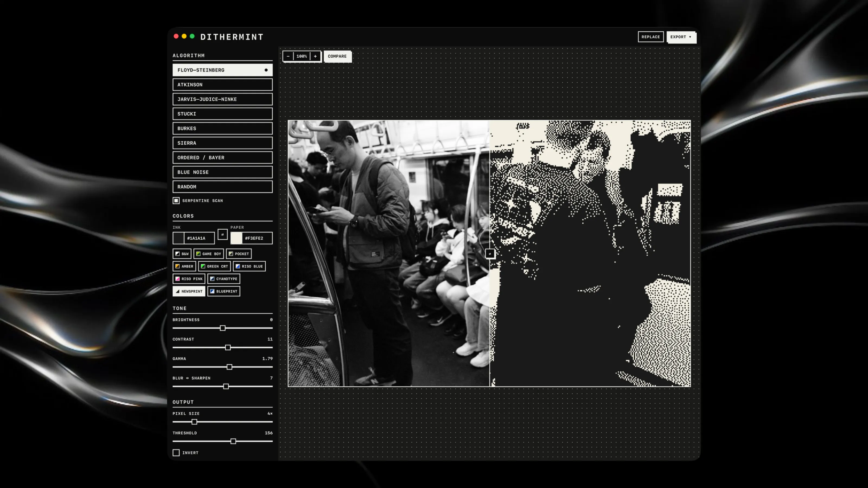Click the DITHERMINT app title
The image size is (868, 488).
tap(232, 37)
